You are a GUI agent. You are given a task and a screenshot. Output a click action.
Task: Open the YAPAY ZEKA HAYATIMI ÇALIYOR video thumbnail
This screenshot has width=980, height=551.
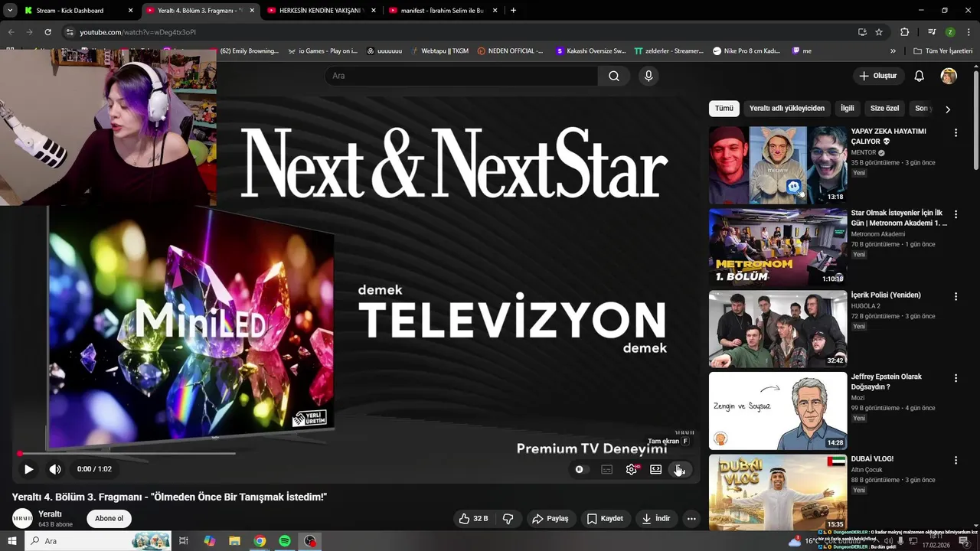point(778,165)
